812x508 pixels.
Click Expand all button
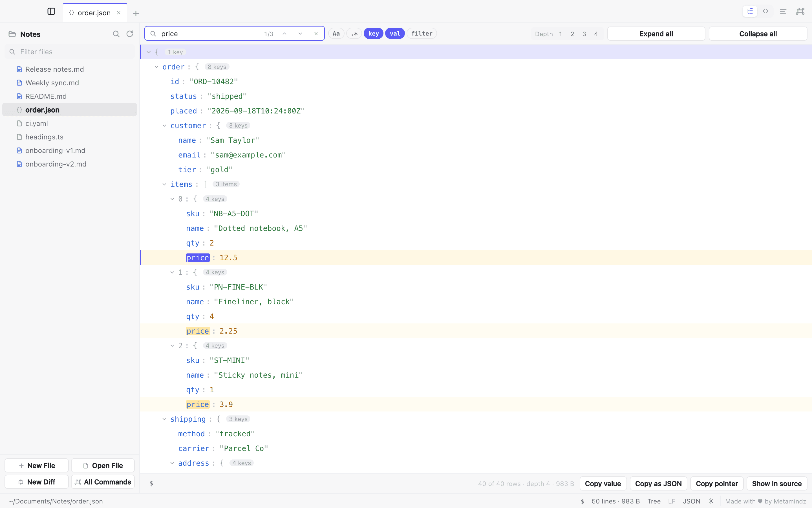click(656, 34)
